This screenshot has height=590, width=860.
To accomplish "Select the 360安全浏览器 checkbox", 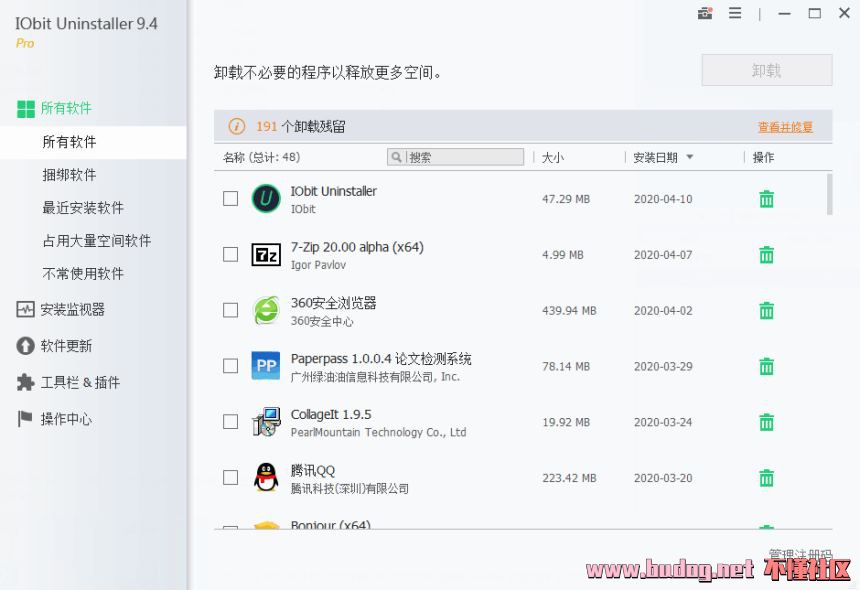I will pos(230,310).
